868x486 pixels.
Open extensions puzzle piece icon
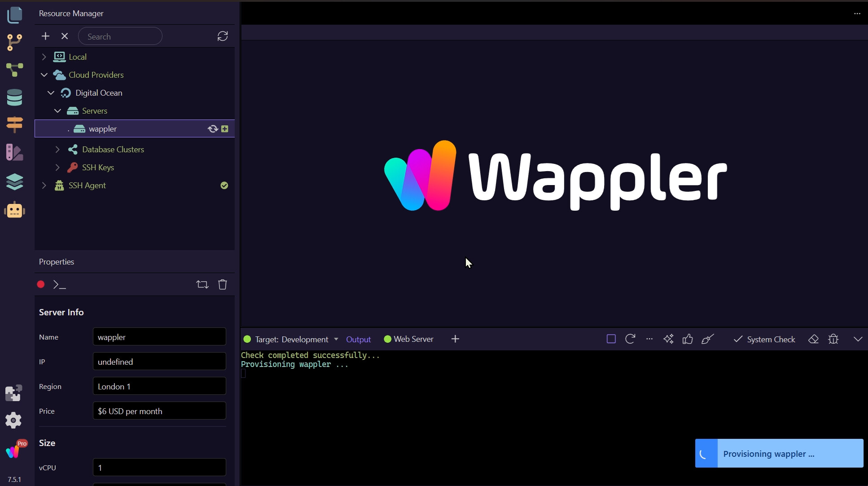point(13,393)
